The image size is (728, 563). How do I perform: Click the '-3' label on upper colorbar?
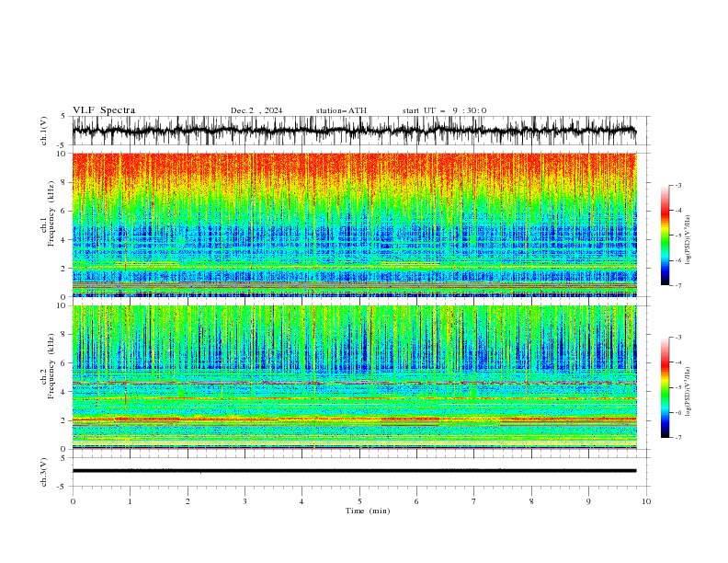click(677, 185)
